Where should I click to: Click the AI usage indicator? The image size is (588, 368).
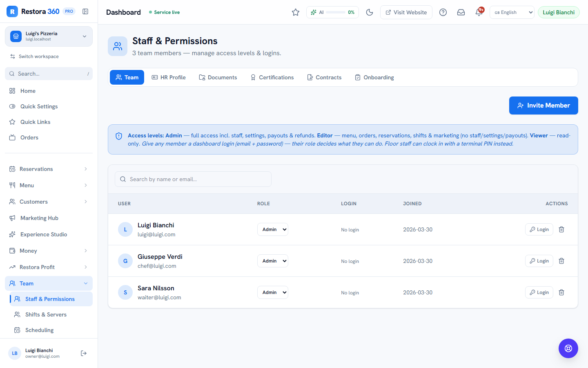point(332,12)
